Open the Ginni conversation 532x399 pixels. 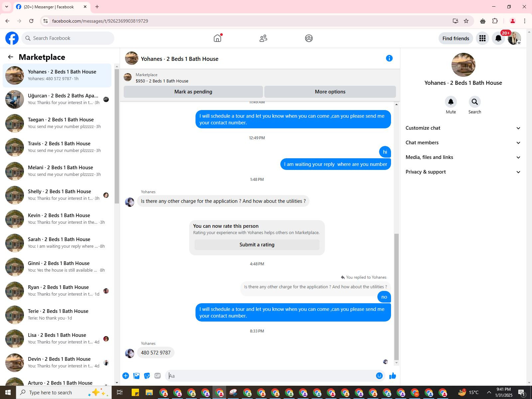tap(57, 267)
